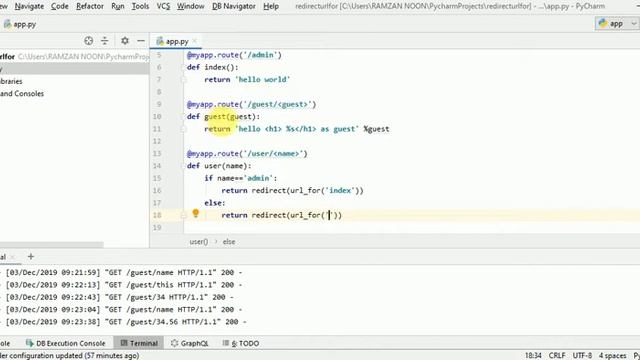Click the '/user/<name>' route text

tap(273, 154)
